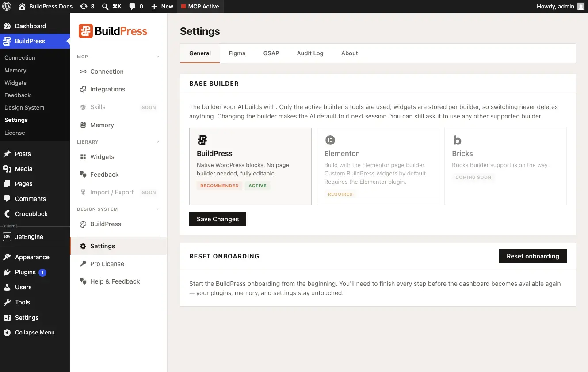Open Settings in the BuildPress panel
This screenshot has height=372, width=588.
(x=118, y=246)
